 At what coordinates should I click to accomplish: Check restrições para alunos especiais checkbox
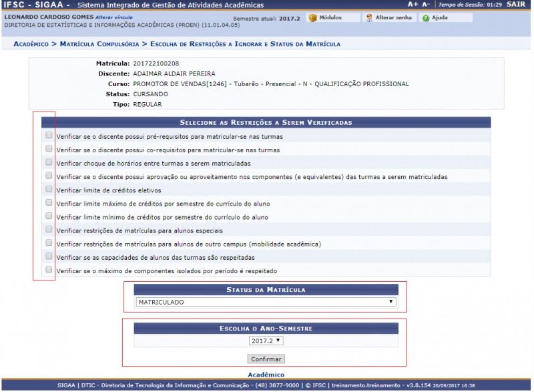[x=48, y=230]
